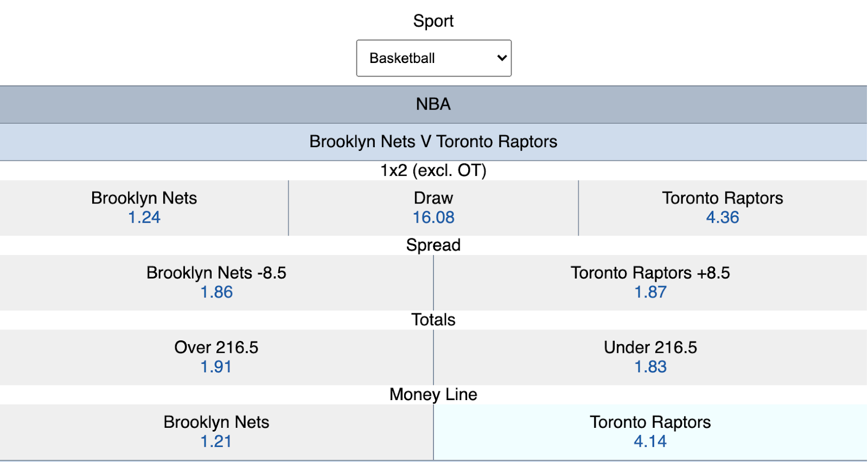Click the Money Line market label
The width and height of the screenshot is (868, 462).
[433, 394]
